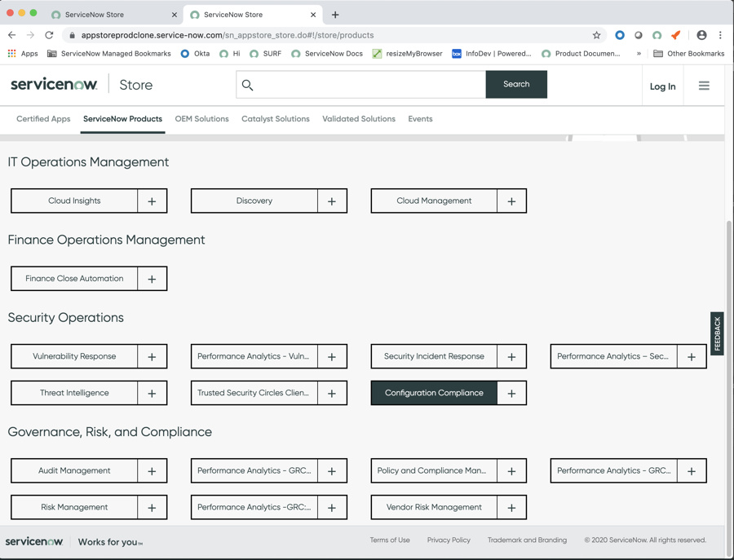Expand Audit Management plus icon
This screenshot has height=560, width=734.
[153, 470]
